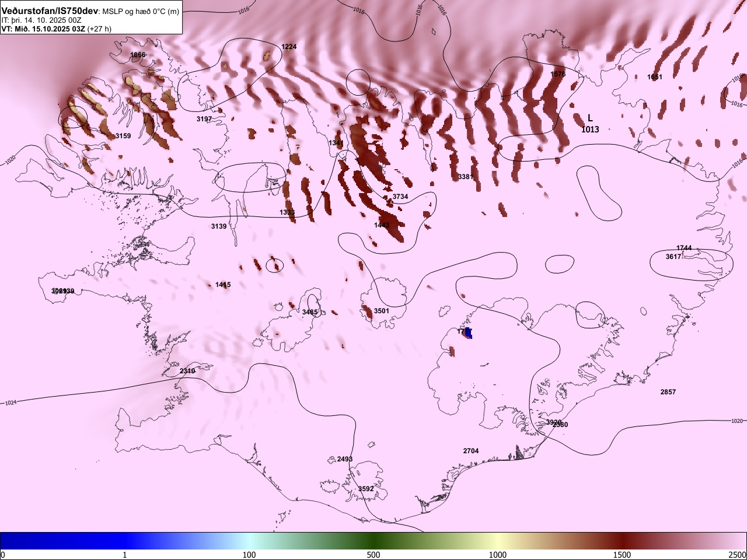Pick the dark green section of color bar
This screenshot has width=747, height=560.
tap(373, 541)
